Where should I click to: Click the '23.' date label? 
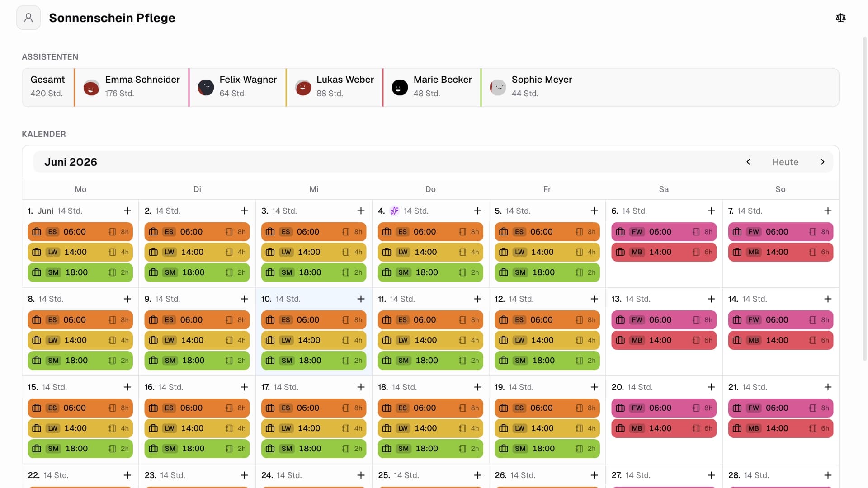point(151,475)
